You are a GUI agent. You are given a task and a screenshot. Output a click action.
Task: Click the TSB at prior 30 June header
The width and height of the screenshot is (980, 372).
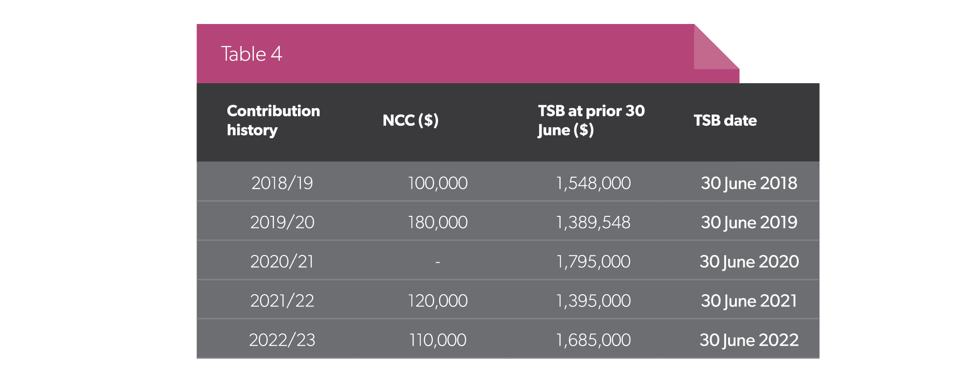click(x=591, y=120)
